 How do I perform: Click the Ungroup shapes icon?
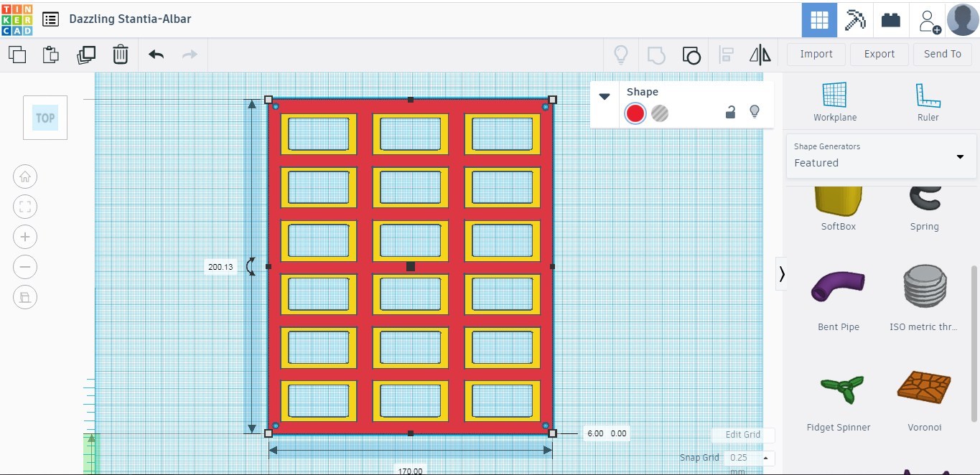691,55
